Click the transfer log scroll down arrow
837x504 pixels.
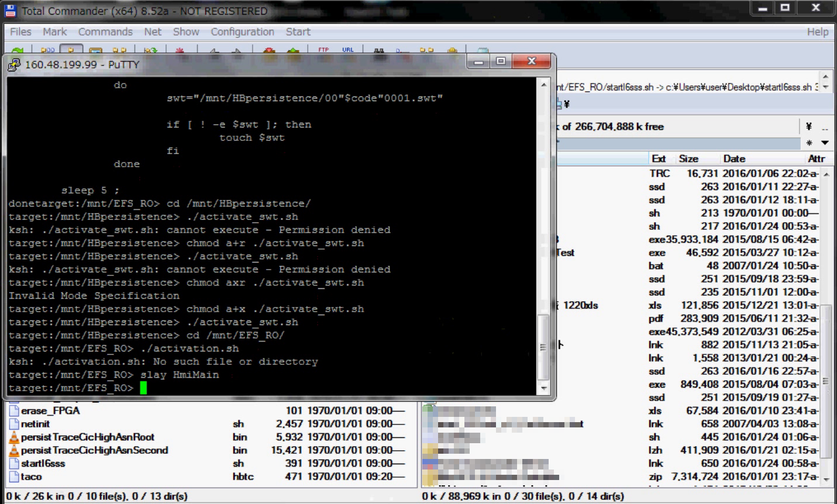(x=825, y=87)
